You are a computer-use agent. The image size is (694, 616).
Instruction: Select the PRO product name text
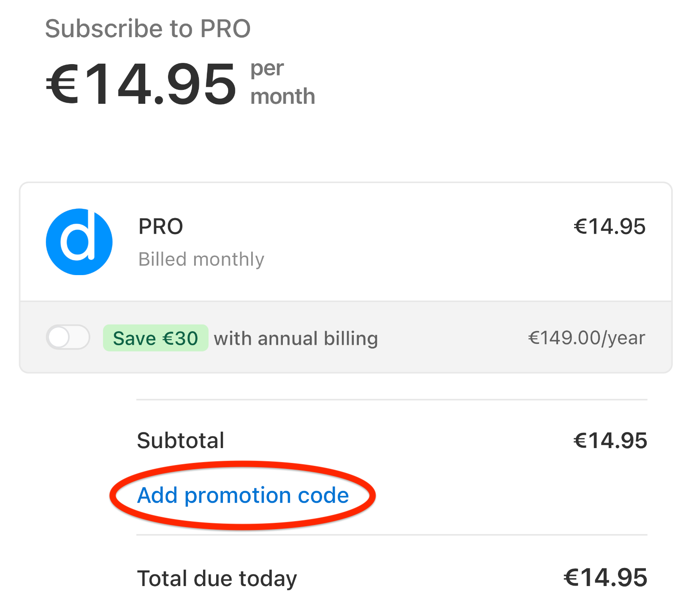(x=161, y=227)
